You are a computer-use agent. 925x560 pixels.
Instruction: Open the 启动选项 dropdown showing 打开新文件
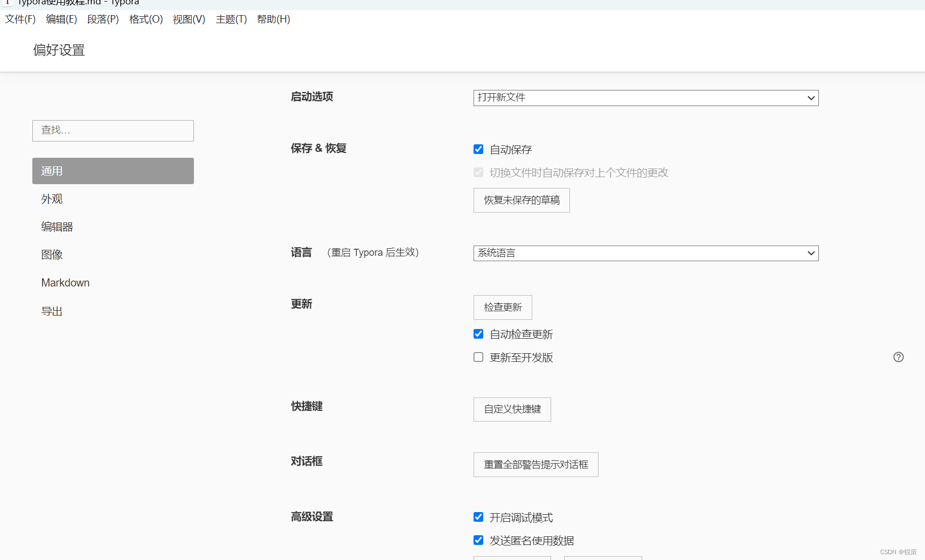(646, 98)
